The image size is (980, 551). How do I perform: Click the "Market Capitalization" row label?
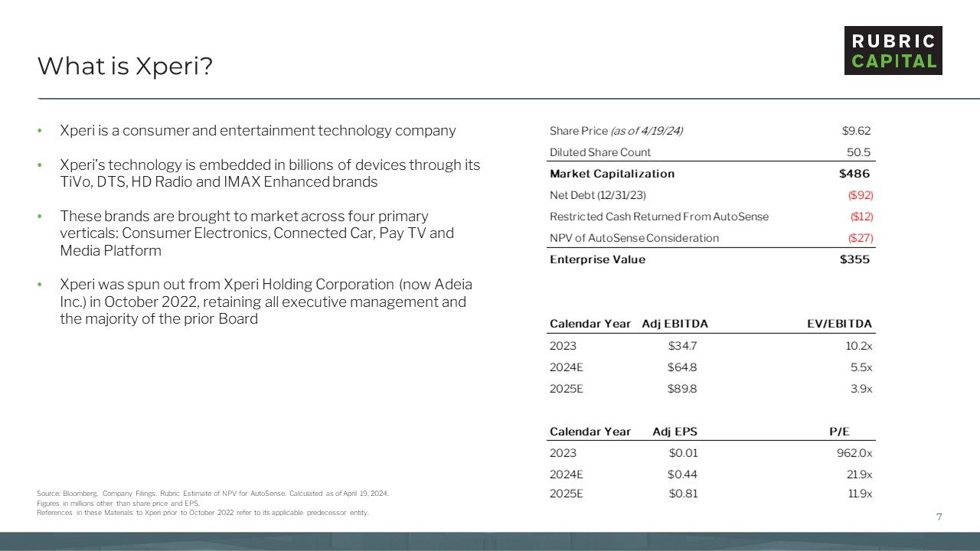click(612, 174)
